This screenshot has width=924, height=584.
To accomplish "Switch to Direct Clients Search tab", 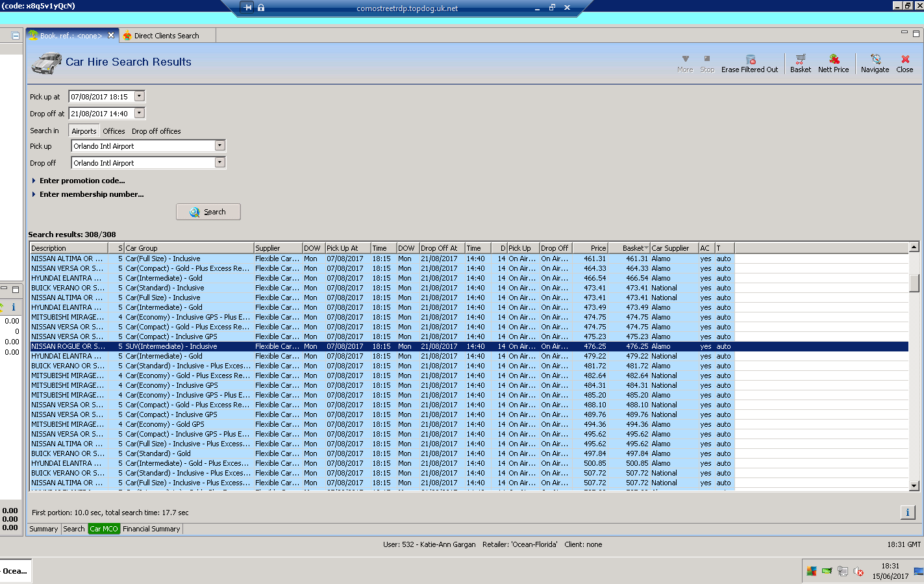I will click(166, 36).
